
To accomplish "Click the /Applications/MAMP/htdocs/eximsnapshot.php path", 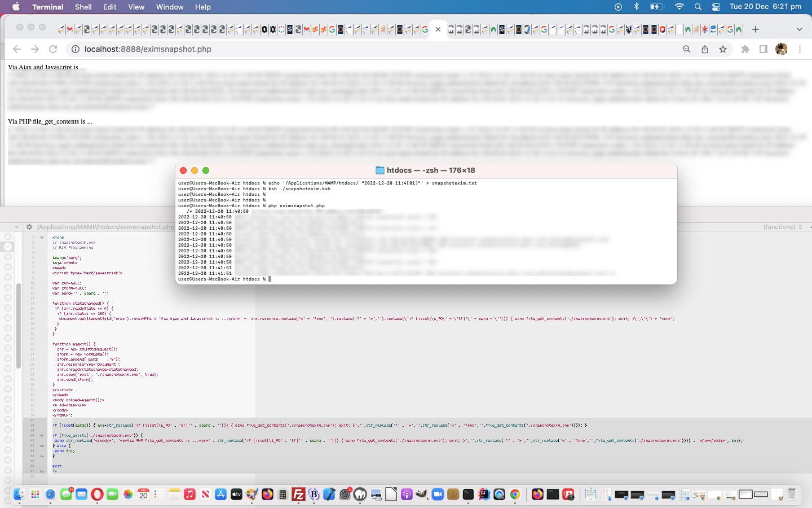I will tap(105, 227).
